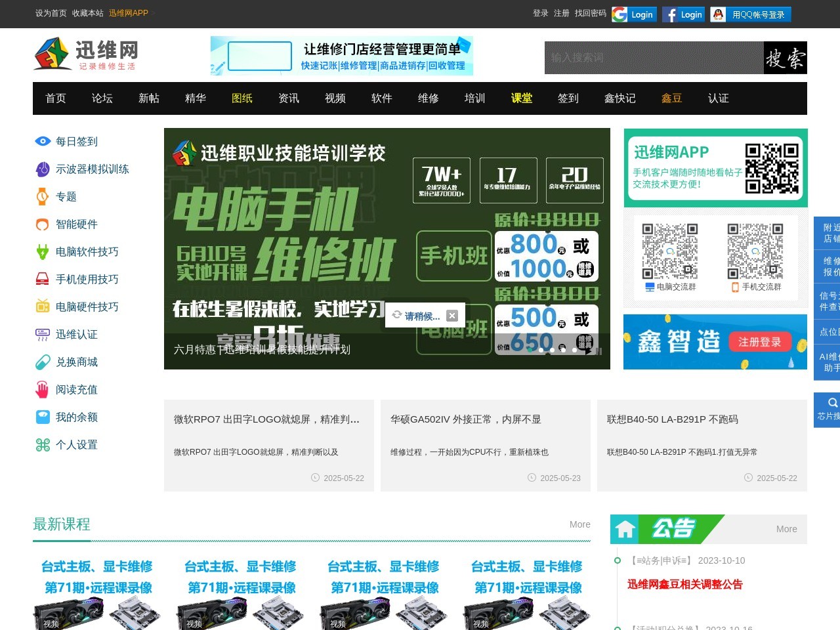Open the orange 迅维网APP top link

coord(129,13)
